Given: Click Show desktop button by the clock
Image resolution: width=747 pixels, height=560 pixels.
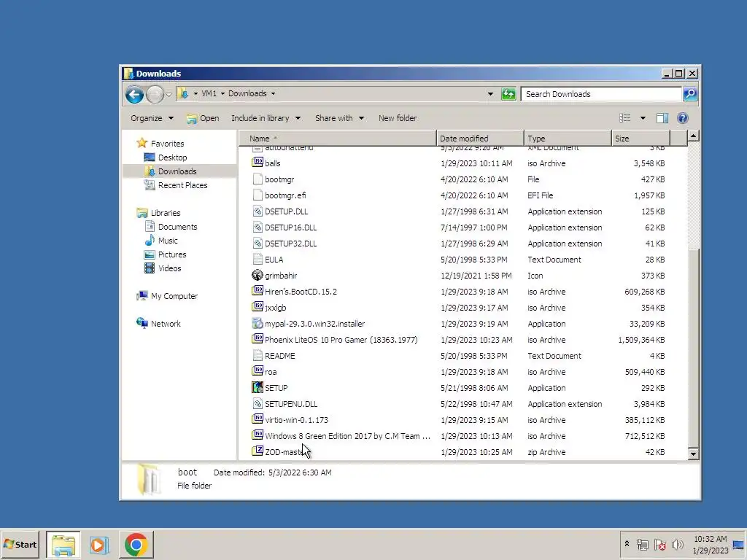Looking at the screenshot, I should coord(740,545).
